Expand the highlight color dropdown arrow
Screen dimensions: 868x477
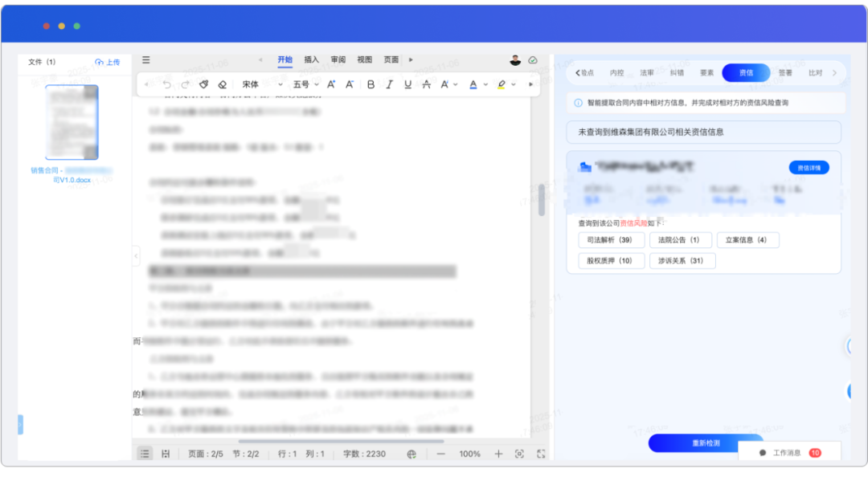(x=514, y=84)
